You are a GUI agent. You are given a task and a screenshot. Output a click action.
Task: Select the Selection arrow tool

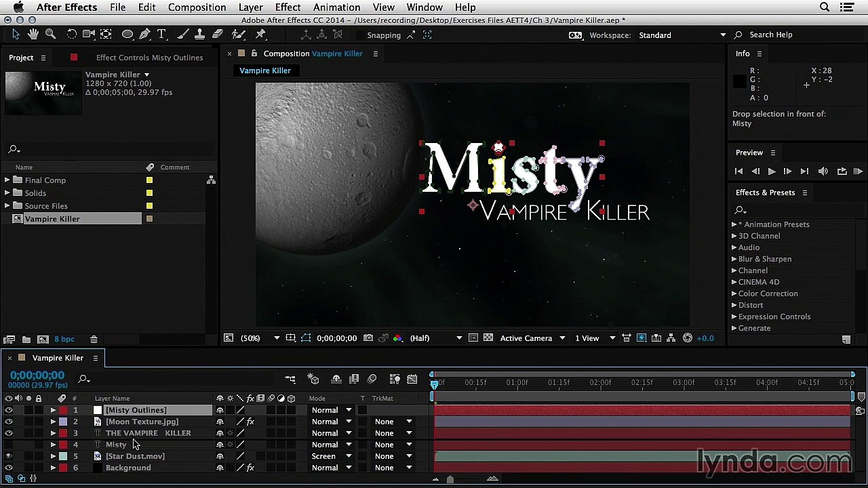(x=16, y=35)
